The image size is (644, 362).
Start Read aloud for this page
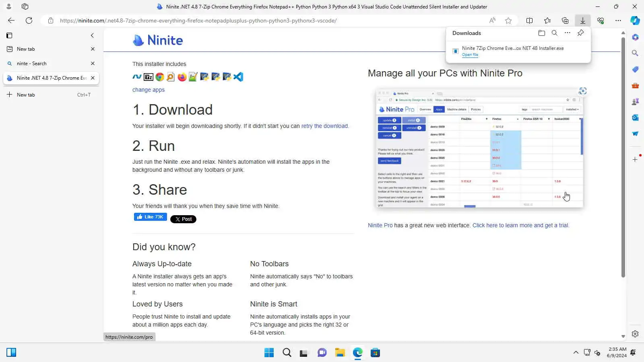(492, 21)
